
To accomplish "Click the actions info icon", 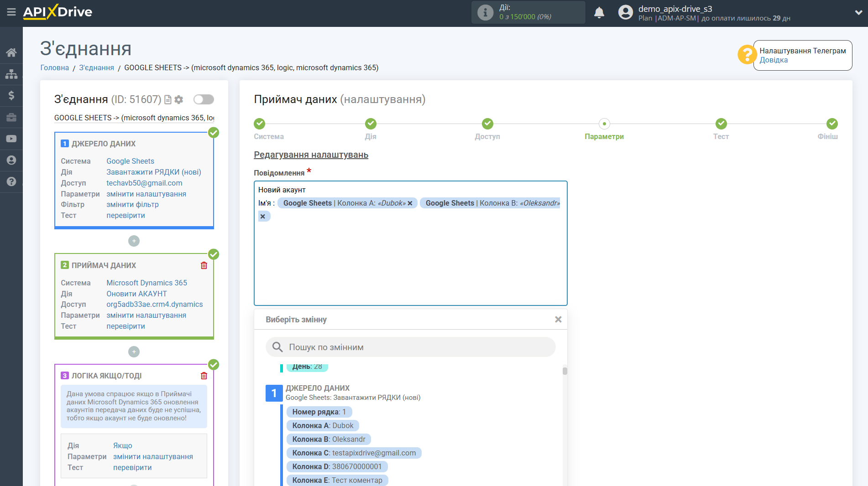I will pos(485,12).
